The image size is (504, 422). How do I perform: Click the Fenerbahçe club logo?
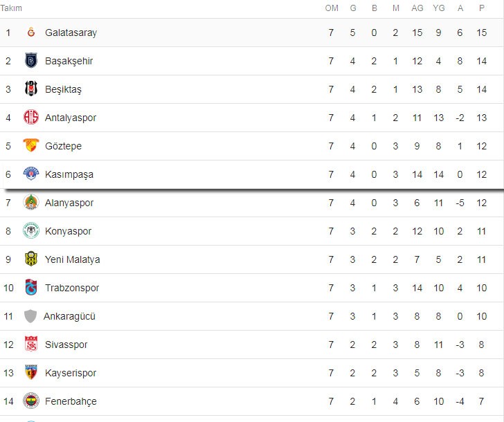tap(31, 401)
